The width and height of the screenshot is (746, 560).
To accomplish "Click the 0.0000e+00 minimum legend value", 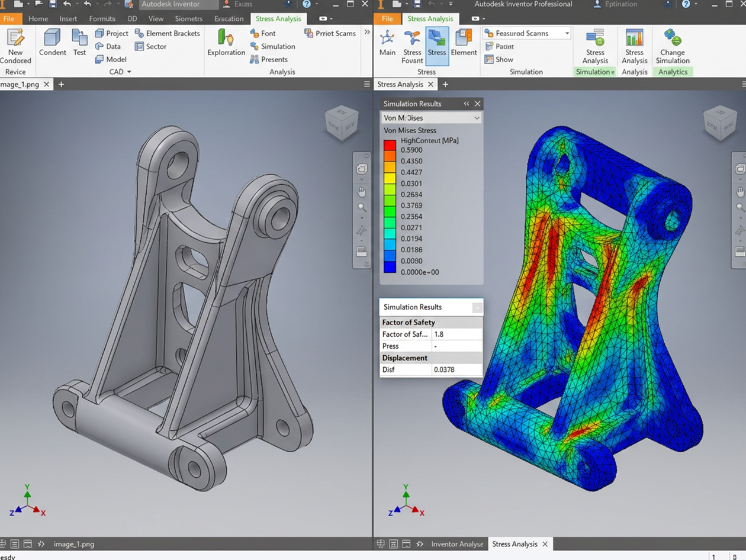I will (420, 272).
